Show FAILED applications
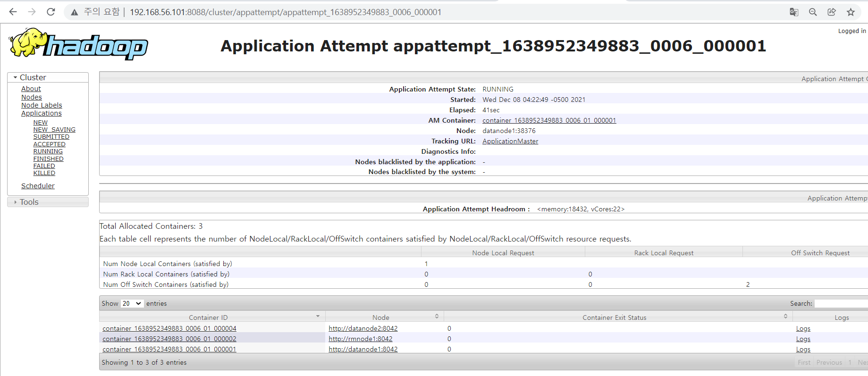 tap(44, 166)
